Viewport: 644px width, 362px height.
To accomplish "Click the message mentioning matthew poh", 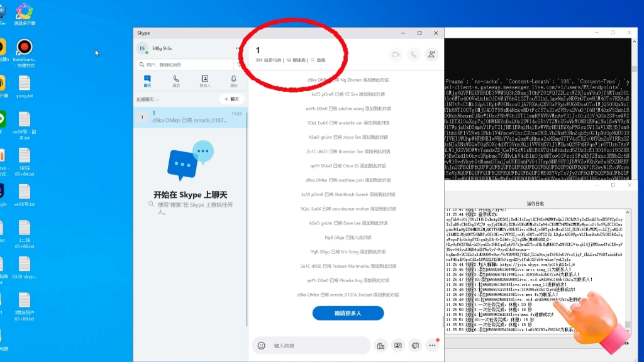I will point(348,180).
